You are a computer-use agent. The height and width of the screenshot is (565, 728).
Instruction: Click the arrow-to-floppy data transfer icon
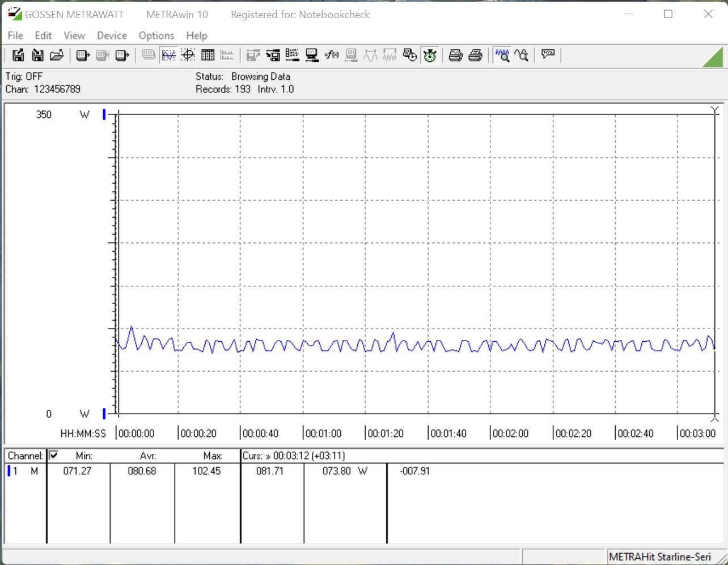[x=273, y=55]
